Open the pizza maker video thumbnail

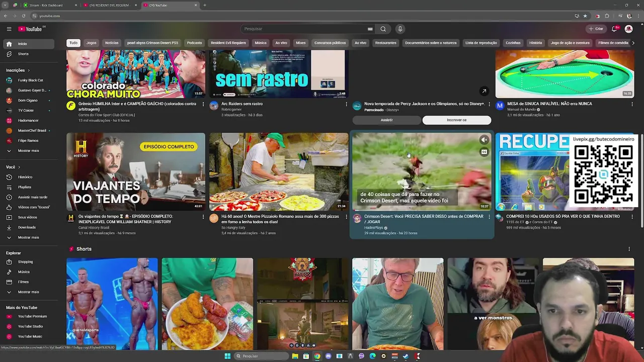(x=279, y=171)
